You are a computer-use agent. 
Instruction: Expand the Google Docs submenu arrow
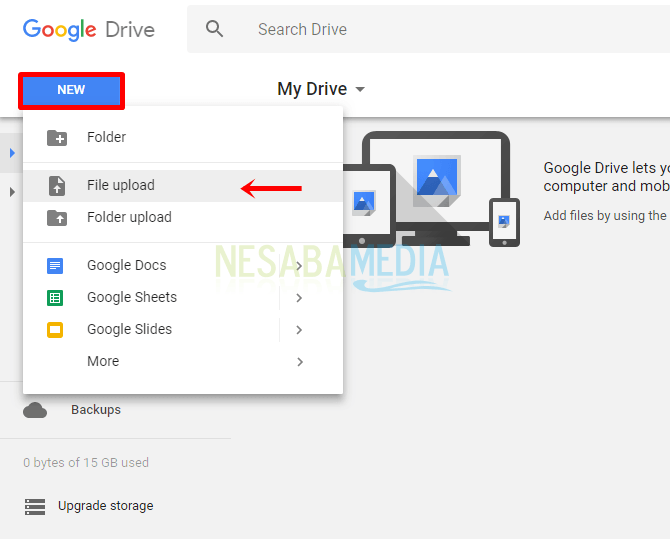(299, 266)
